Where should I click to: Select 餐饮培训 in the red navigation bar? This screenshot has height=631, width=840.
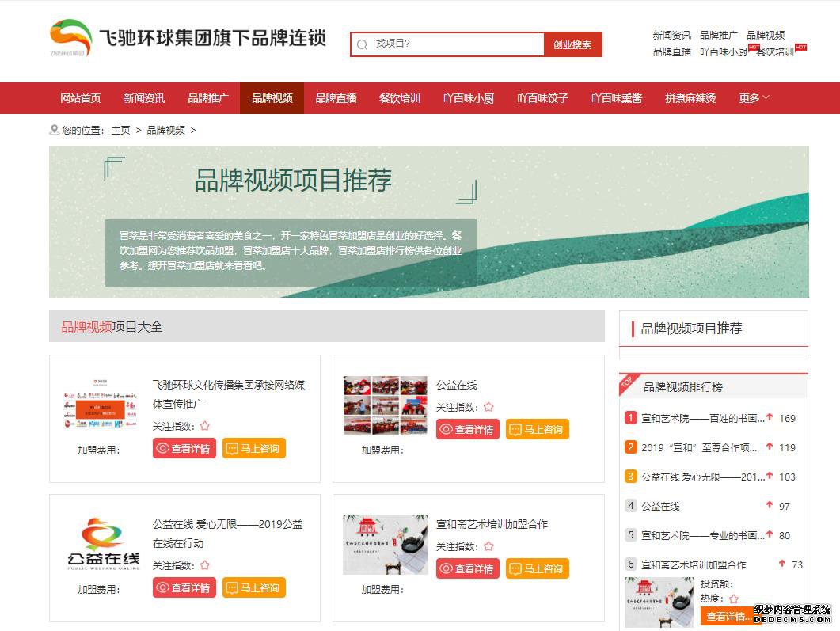tap(399, 98)
